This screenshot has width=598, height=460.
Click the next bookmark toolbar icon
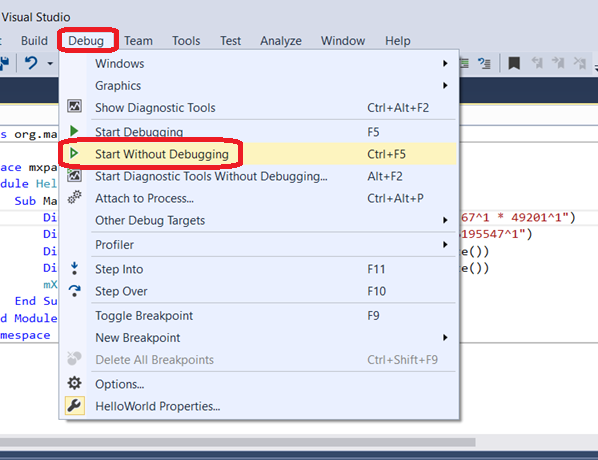(x=558, y=63)
